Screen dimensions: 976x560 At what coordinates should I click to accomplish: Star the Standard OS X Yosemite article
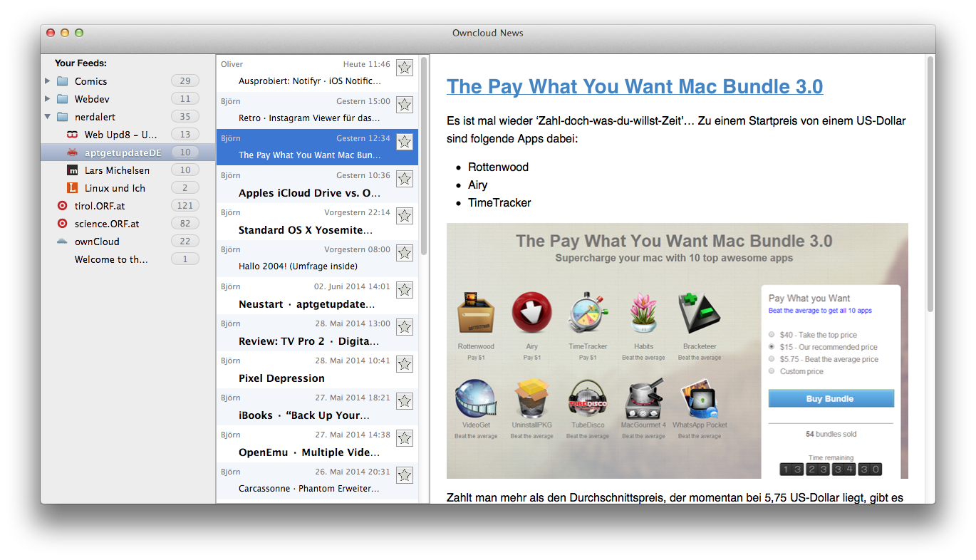(x=404, y=216)
